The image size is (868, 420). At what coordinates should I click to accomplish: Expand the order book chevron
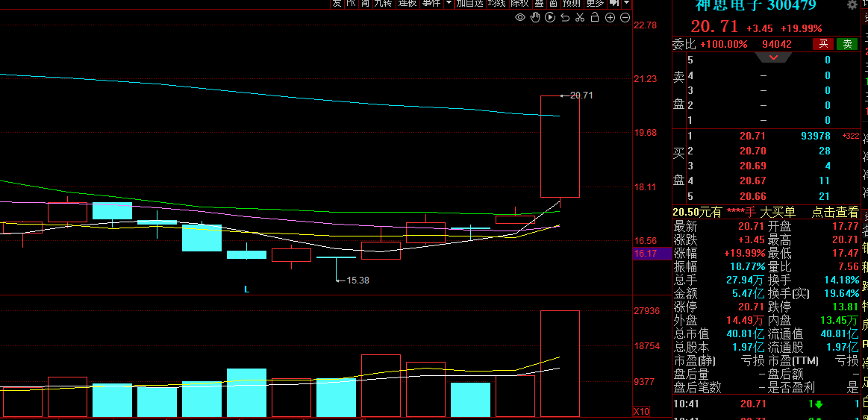(773, 57)
